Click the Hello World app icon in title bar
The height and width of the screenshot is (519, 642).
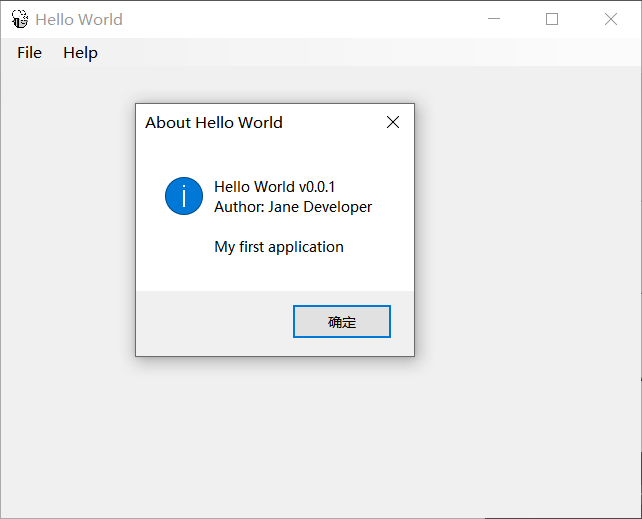point(19,19)
